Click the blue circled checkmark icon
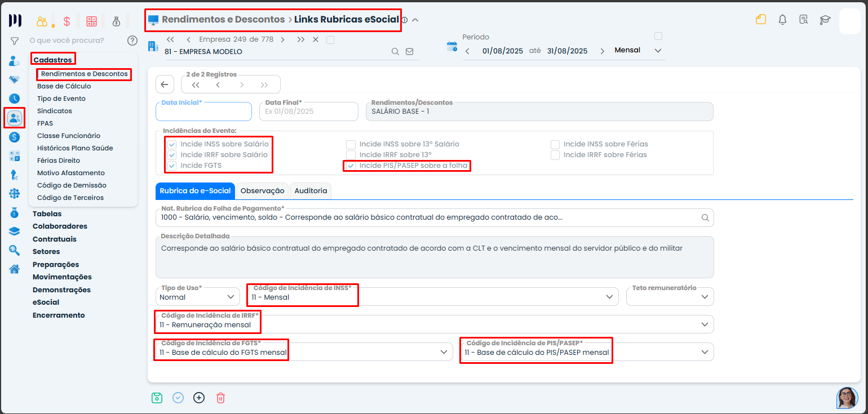 click(178, 398)
